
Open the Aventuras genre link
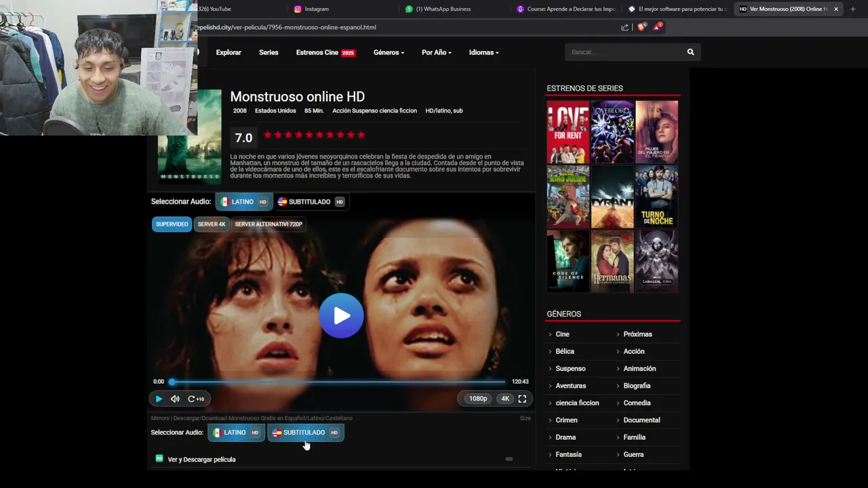[570, 386]
